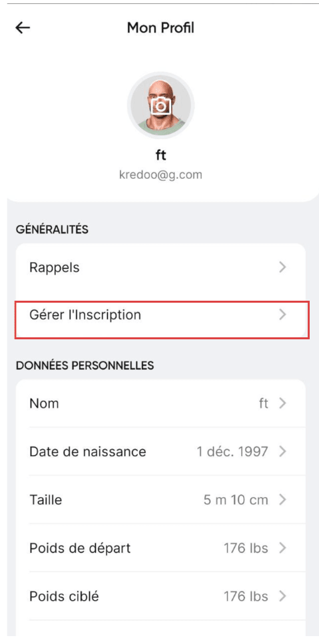Tap the Date de naissance chevron
This screenshot has height=644, width=319.
coord(282,452)
